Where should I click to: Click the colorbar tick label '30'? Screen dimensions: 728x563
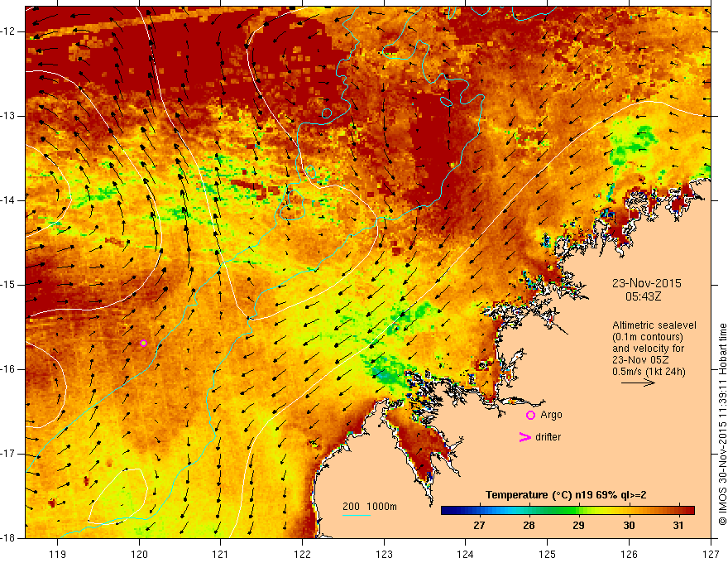pos(629,526)
